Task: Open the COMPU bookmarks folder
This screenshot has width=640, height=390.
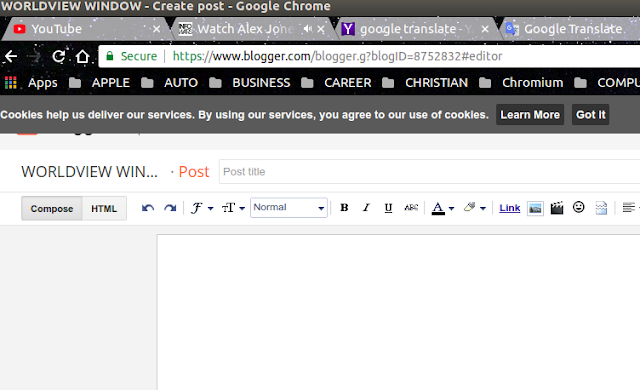Action: 607,83
